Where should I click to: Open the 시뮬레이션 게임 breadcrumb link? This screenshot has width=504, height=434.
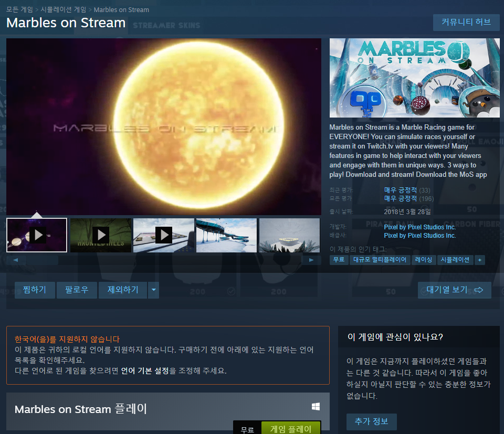64,9
